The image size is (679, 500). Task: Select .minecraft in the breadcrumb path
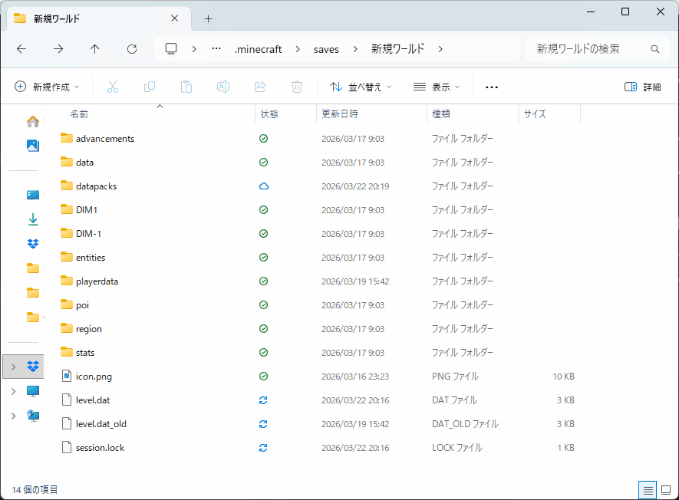point(258,49)
